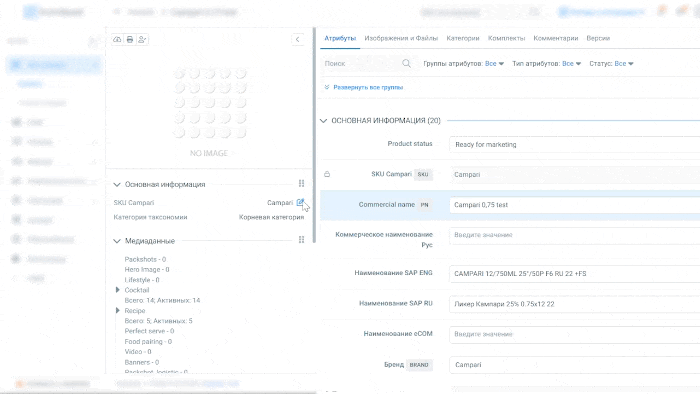Collapse the left preview panel with the chevron button
Screen dimensions: 700x394
tap(298, 39)
